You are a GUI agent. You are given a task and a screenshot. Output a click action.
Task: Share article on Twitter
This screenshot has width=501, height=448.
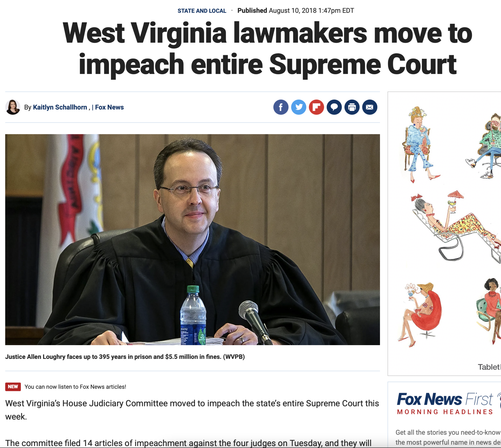point(299,107)
